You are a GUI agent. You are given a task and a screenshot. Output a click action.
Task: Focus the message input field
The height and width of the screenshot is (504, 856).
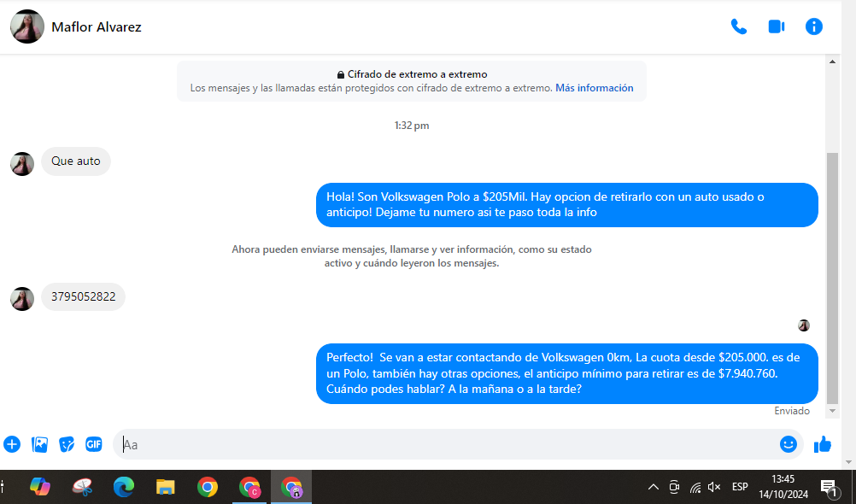pyautogui.click(x=444, y=444)
